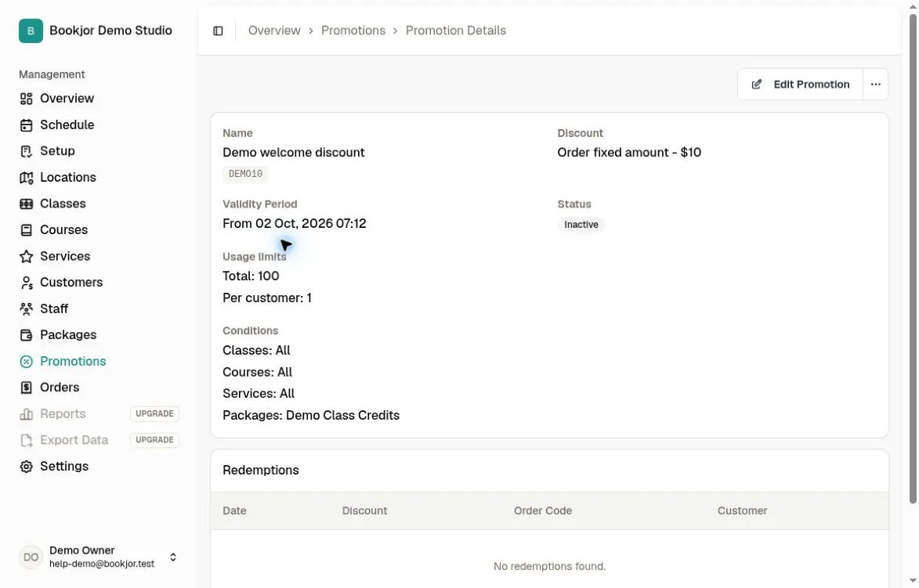Click the Setup checklist icon
919x588 pixels.
(26, 151)
